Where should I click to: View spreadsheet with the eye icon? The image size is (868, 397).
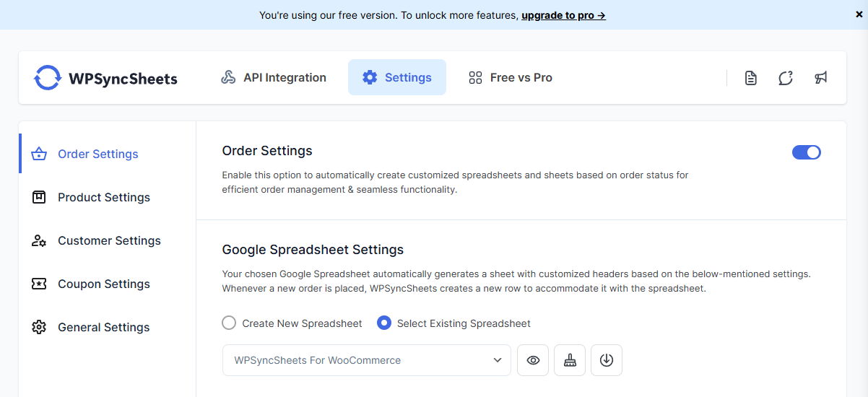(533, 360)
